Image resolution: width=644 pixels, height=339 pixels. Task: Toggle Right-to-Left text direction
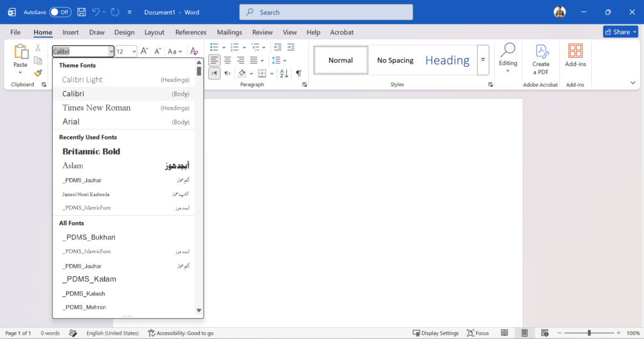[228, 74]
